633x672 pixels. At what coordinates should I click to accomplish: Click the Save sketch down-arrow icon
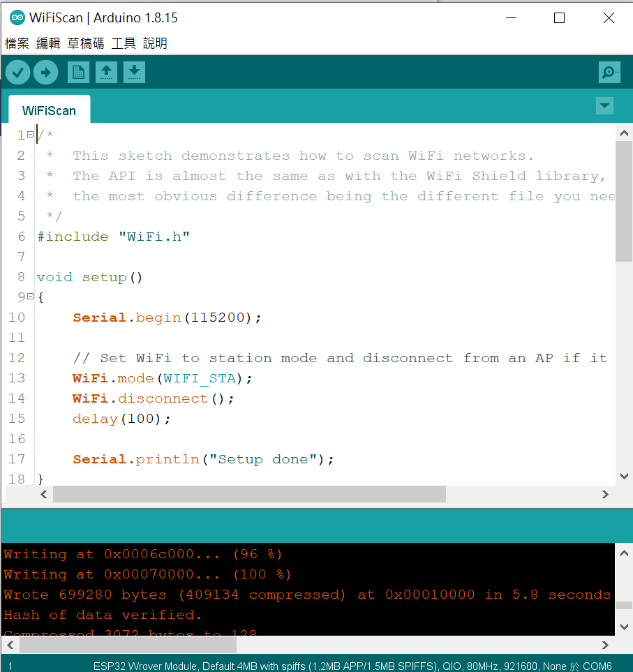click(x=134, y=72)
